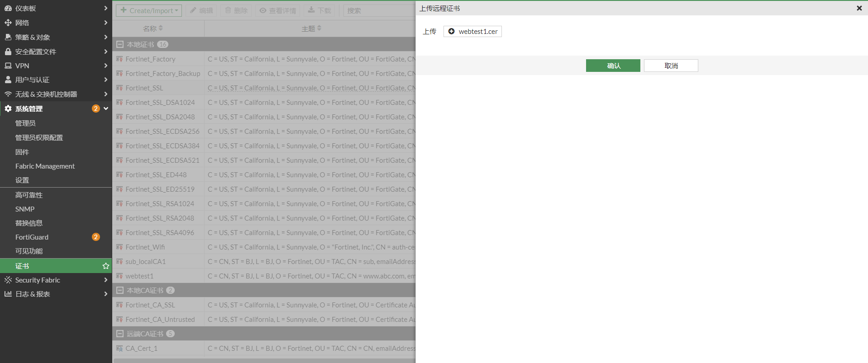
Task: Select the Fortinet_Factory_Backup row
Action: pyautogui.click(x=264, y=73)
